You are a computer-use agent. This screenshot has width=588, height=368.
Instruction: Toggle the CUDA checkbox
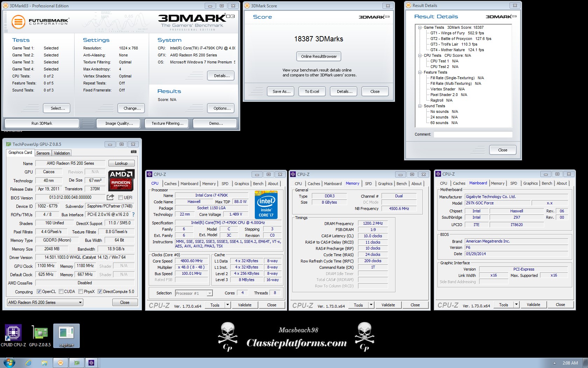pyautogui.click(x=61, y=291)
